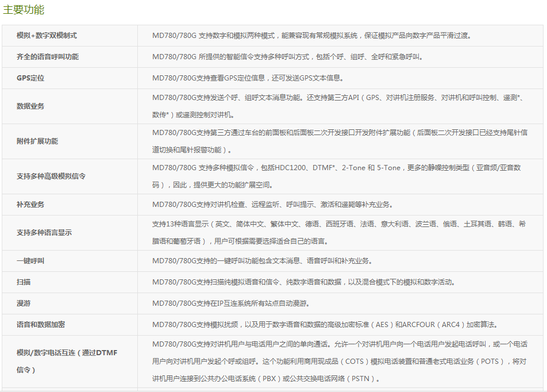Click the 扫描 row label
547x392 pixels.
pyautogui.click(x=24, y=282)
